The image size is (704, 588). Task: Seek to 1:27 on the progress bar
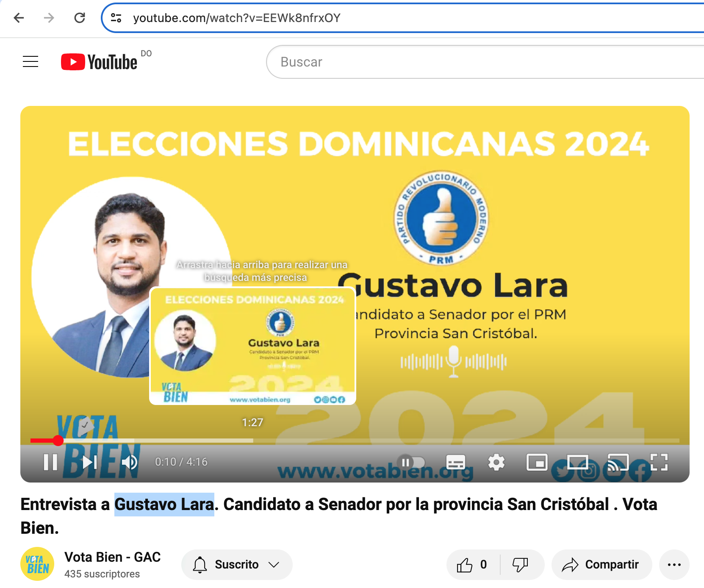point(253,441)
